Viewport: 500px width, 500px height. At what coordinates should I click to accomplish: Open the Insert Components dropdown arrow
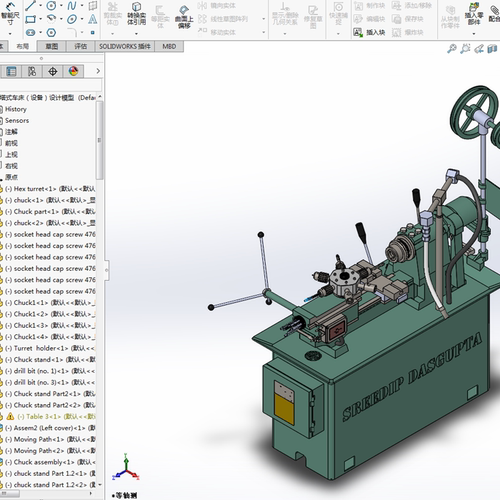(x=474, y=33)
